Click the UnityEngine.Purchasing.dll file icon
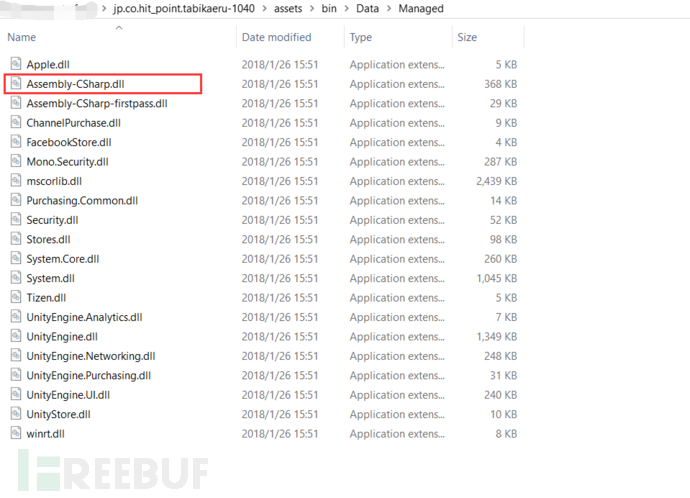This screenshot has width=690, height=498. click(16, 374)
